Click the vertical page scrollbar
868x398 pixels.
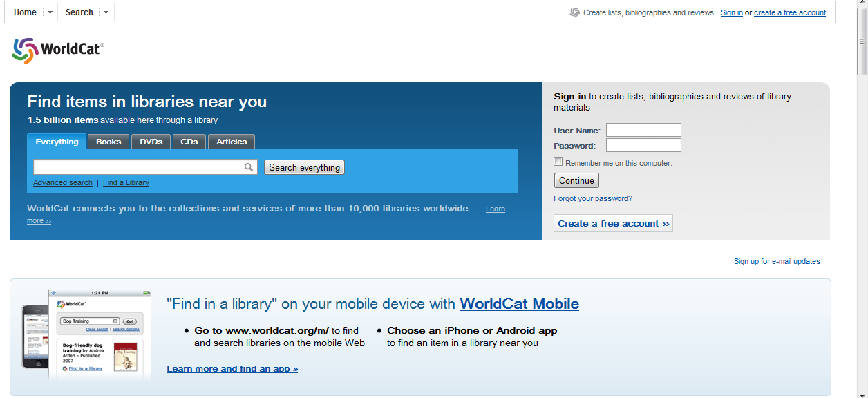tap(862, 207)
